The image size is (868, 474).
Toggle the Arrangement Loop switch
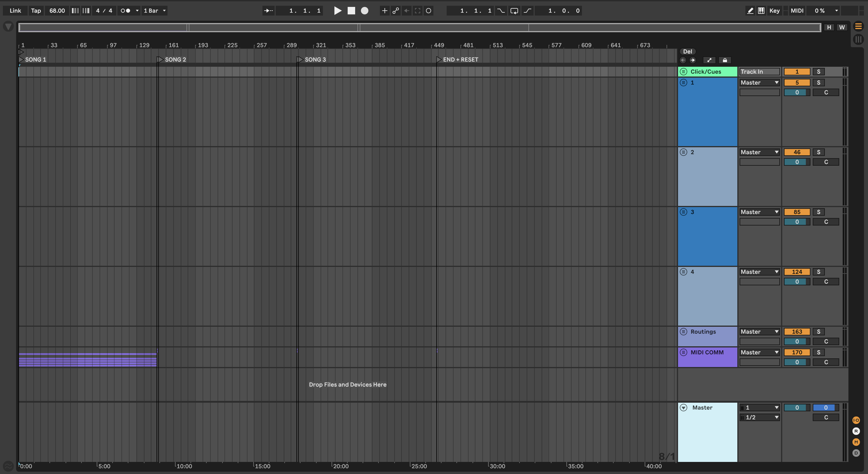click(x=514, y=10)
